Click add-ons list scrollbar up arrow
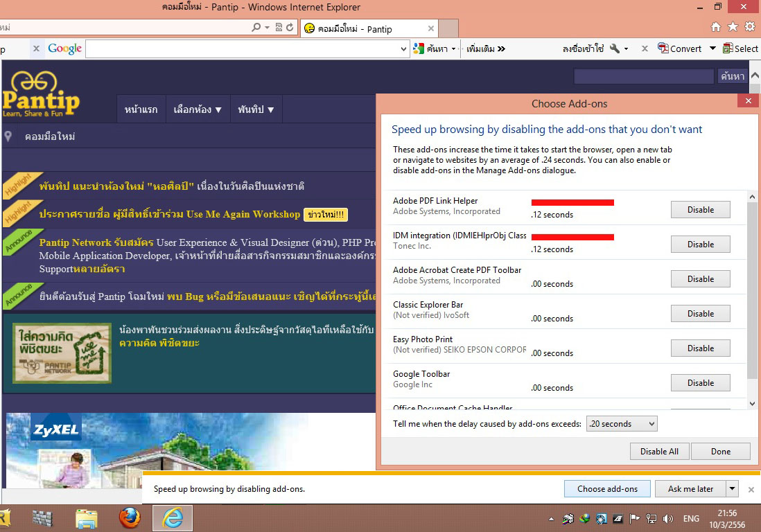Screen dimensions: 761x532 click(752, 197)
